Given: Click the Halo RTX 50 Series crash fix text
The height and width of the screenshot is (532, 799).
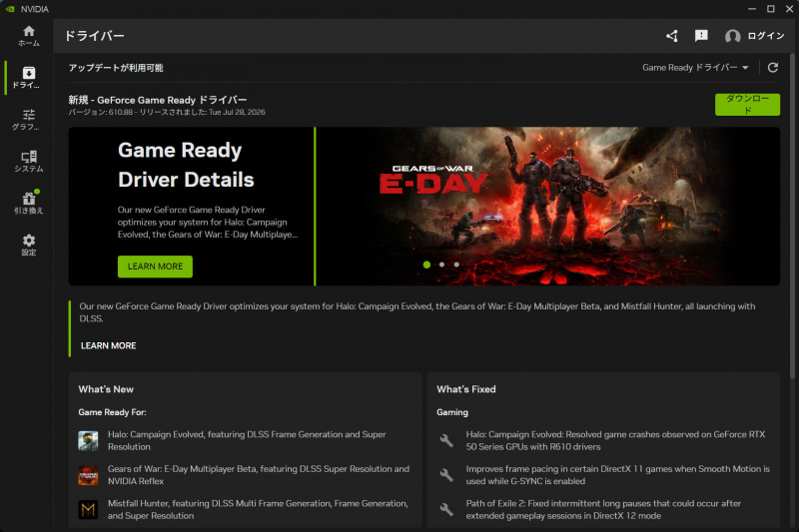Looking at the screenshot, I should pyautogui.click(x=615, y=440).
